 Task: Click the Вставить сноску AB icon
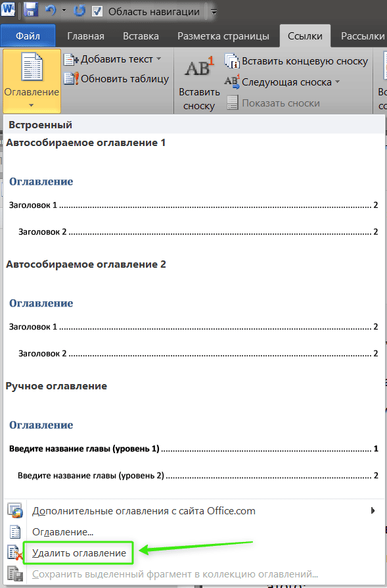click(x=199, y=66)
